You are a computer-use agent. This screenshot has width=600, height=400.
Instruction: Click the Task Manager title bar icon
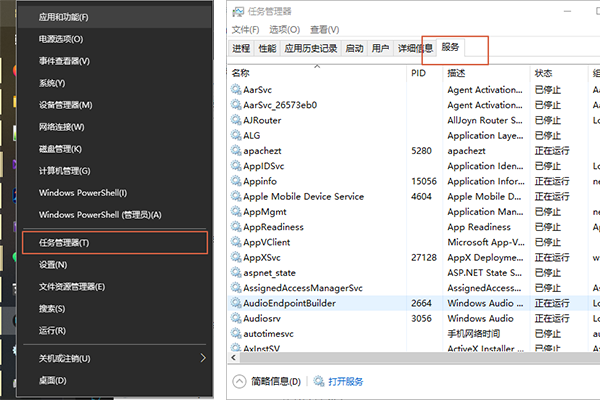pyautogui.click(x=236, y=12)
